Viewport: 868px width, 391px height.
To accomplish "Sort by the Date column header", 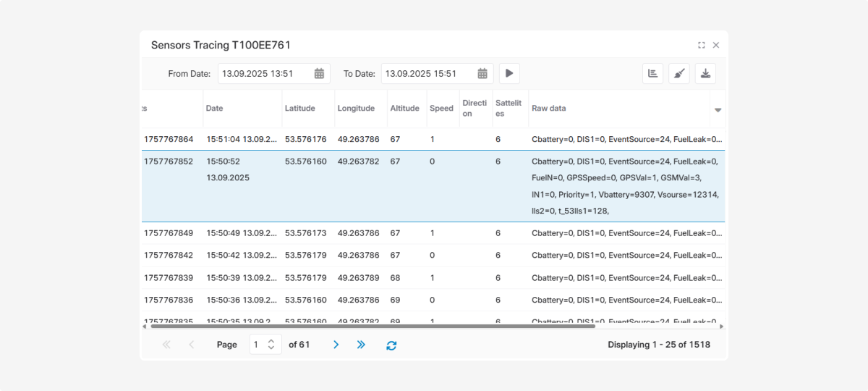I will point(215,109).
